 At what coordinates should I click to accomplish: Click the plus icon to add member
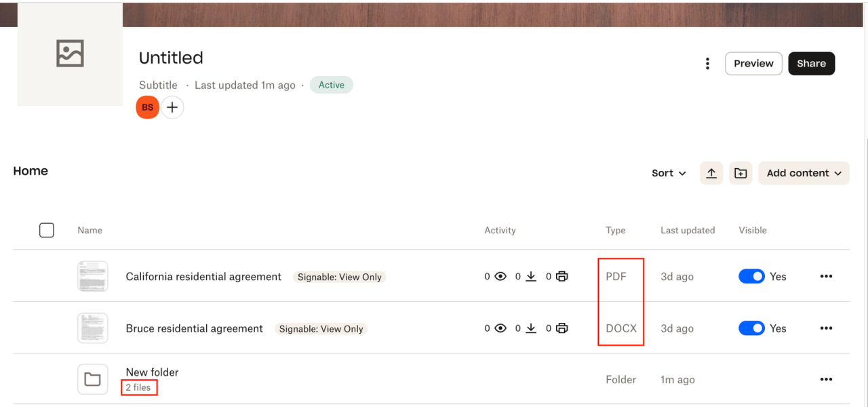point(172,107)
